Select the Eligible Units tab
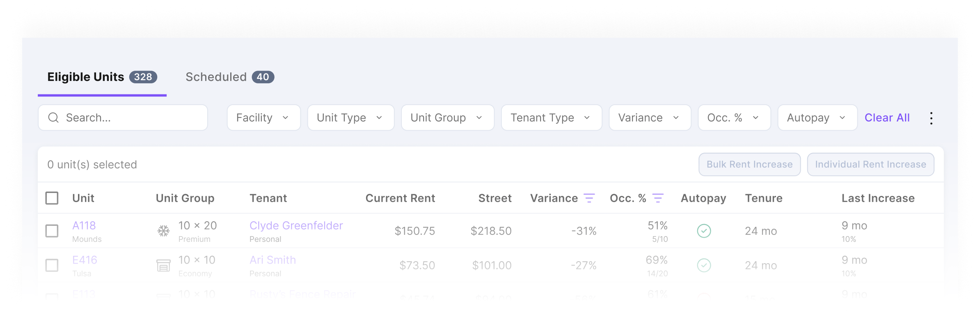 coord(102,77)
